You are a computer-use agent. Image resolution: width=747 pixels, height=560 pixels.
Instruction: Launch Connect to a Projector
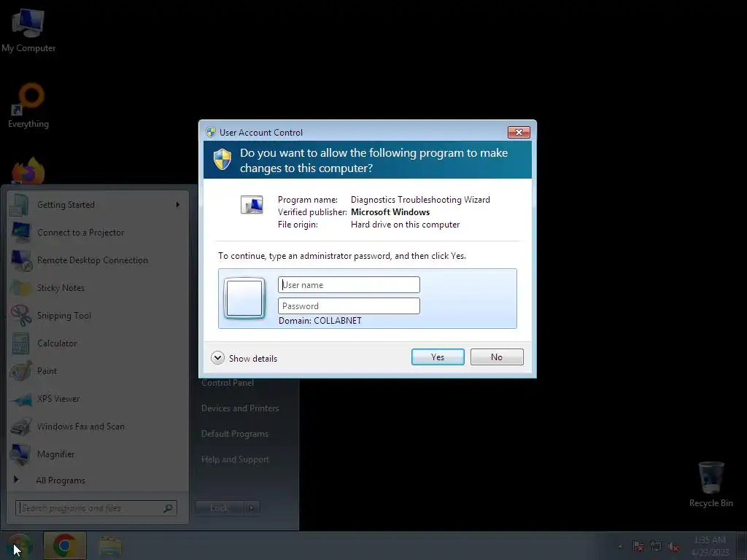[98, 233]
